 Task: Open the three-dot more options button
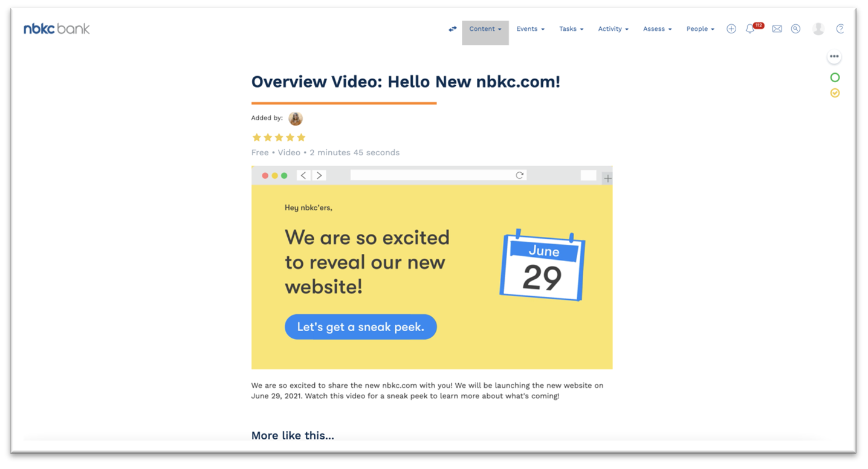coord(834,56)
